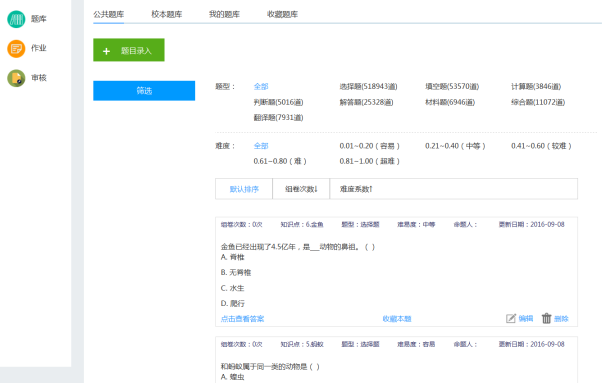Click the ant question text 和蚂蚁属于同一类的动物是
The width and height of the screenshot is (610, 390).
(x=270, y=367)
